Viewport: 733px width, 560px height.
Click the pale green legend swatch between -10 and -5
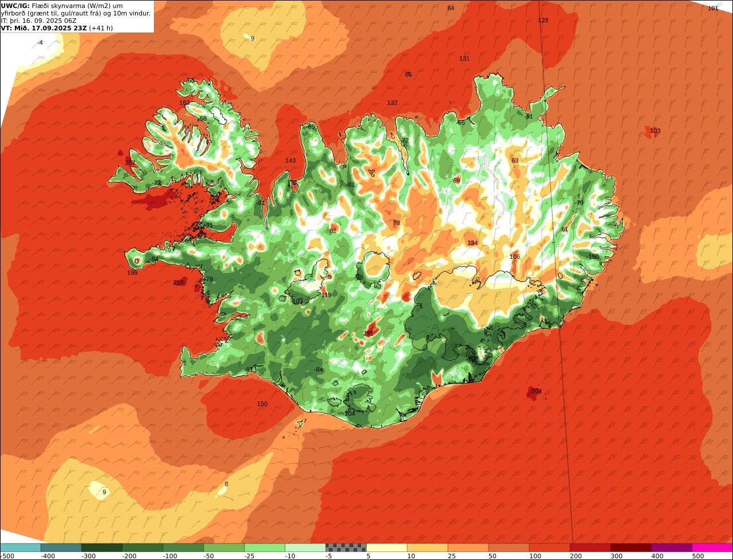(305, 547)
